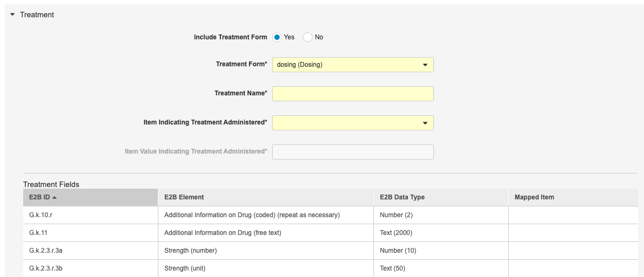
Task: Select Yes for Include Treatment Form
Action: click(277, 37)
